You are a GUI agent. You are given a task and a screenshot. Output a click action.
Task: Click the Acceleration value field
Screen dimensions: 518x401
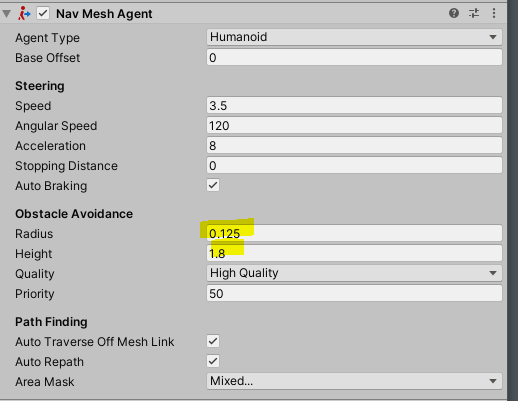pos(354,146)
